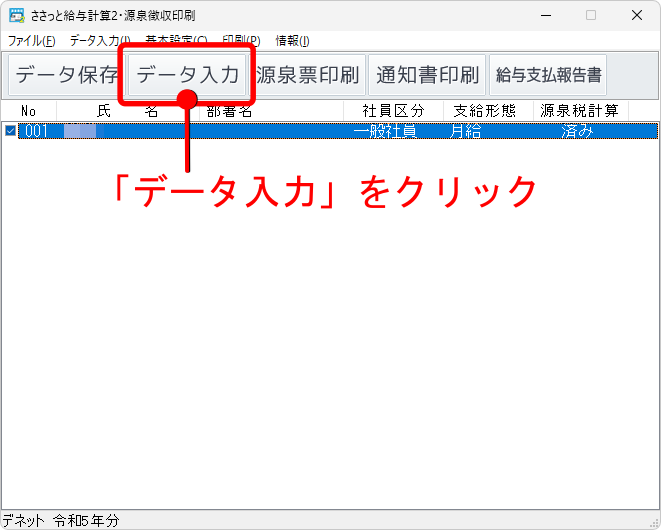The width and height of the screenshot is (661, 530).
Task: Minimize the ささっと給与計算2 window
Action: 545,15
